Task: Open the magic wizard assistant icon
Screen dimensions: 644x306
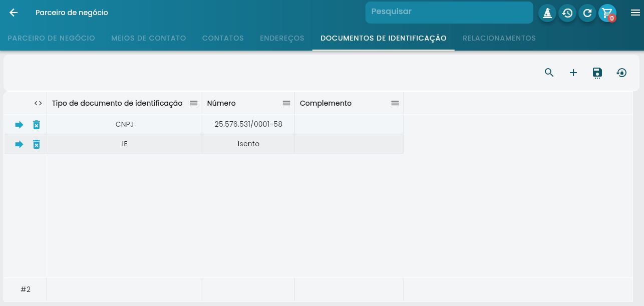Action: click(547, 13)
